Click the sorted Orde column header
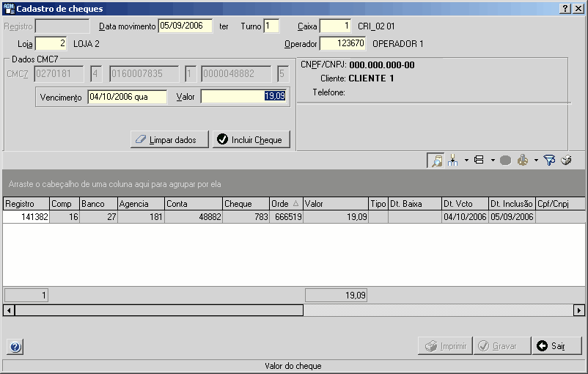The width and height of the screenshot is (588, 374). point(286,204)
